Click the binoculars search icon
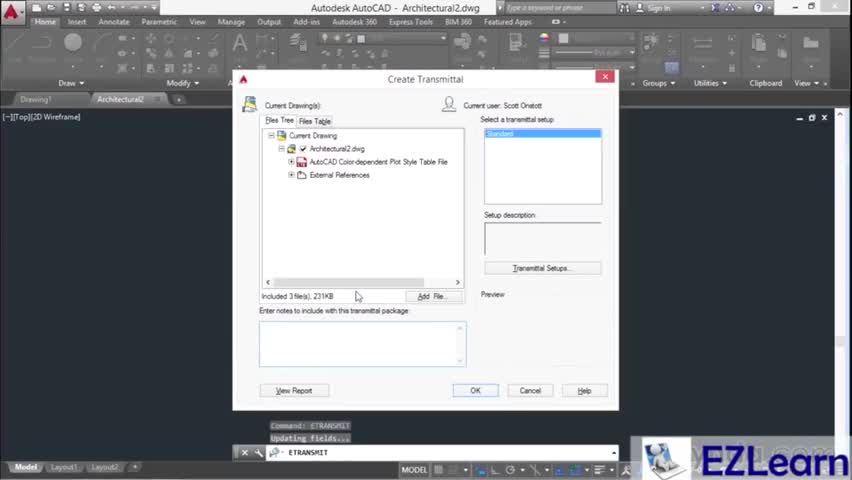This screenshot has width=852, height=480. point(624,8)
